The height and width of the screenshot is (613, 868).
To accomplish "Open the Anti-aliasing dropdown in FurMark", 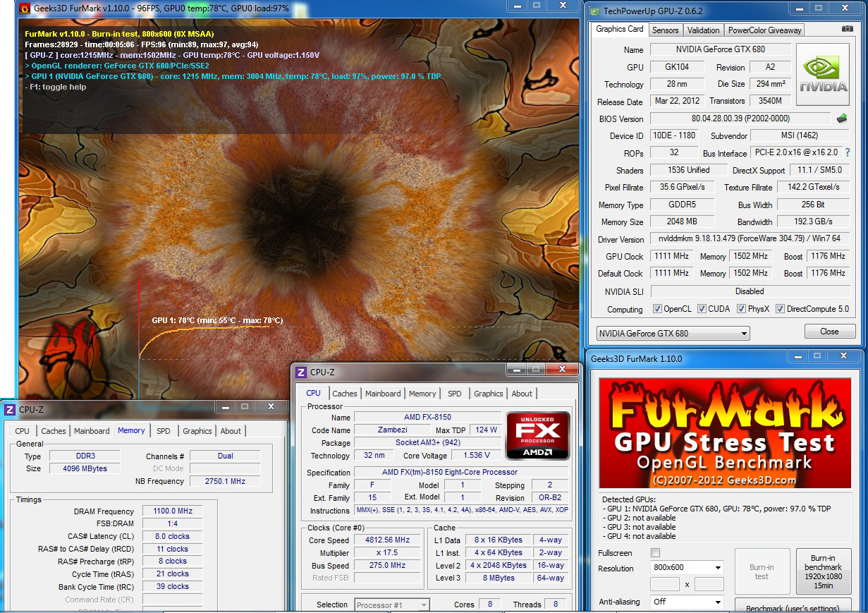I will coord(687,602).
